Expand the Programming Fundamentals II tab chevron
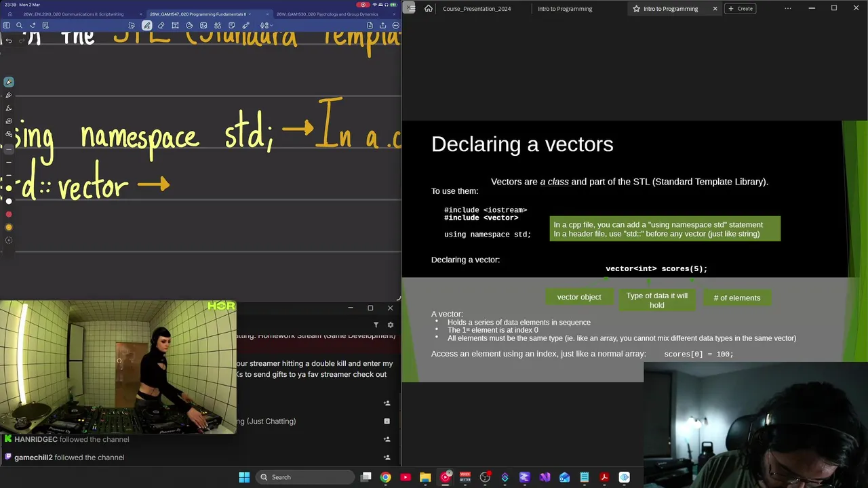 [250, 14]
